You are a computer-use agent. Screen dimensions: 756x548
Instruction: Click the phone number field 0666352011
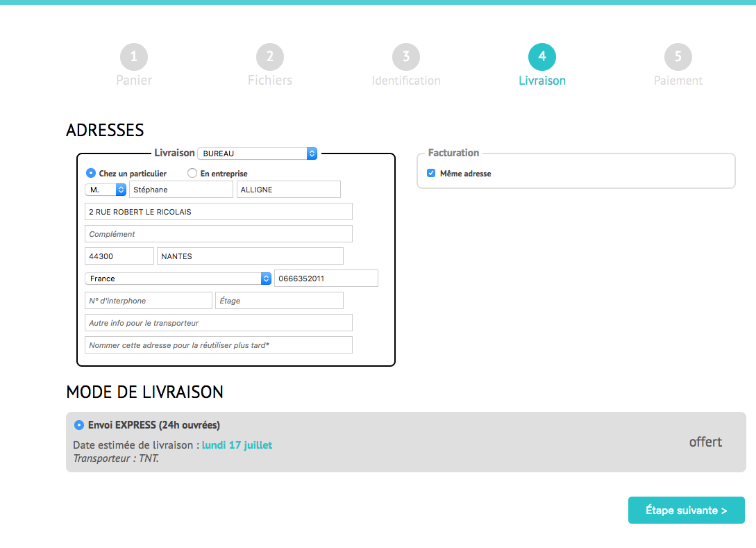click(326, 279)
